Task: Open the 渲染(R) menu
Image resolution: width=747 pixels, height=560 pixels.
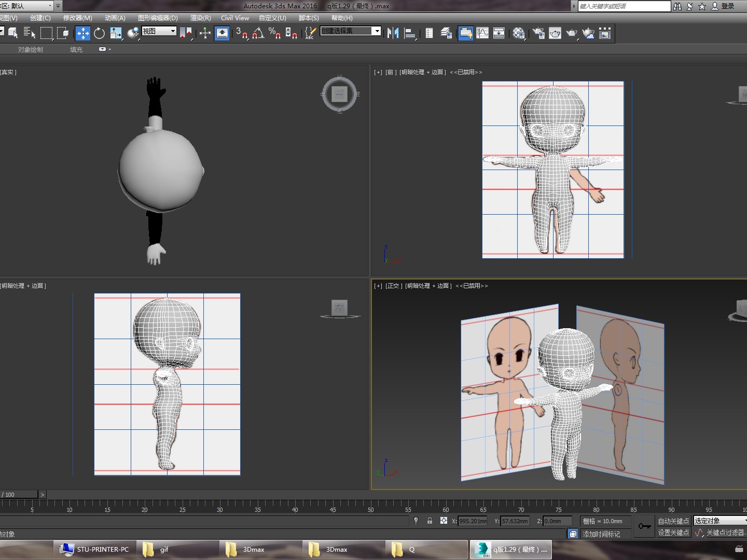Action: pyautogui.click(x=200, y=18)
